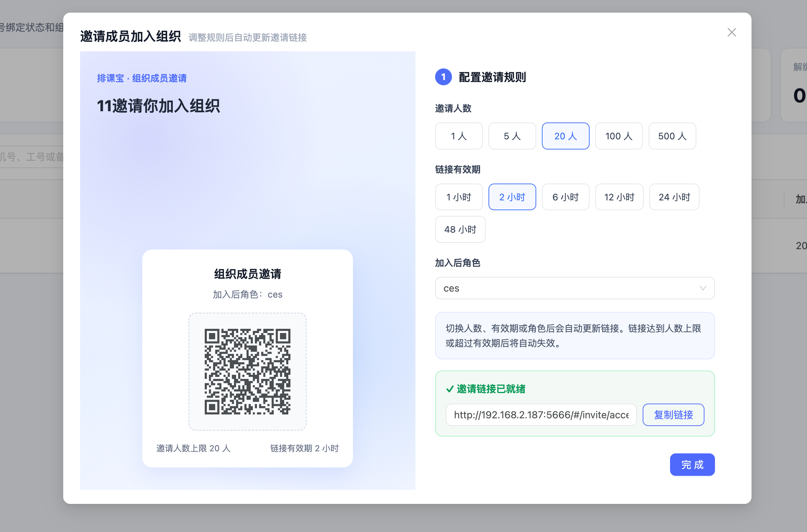Image resolution: width=807 pixels, height=532 pixels.
Task: Click the 组织成员邀请 card title
Action: coord(248,274)
